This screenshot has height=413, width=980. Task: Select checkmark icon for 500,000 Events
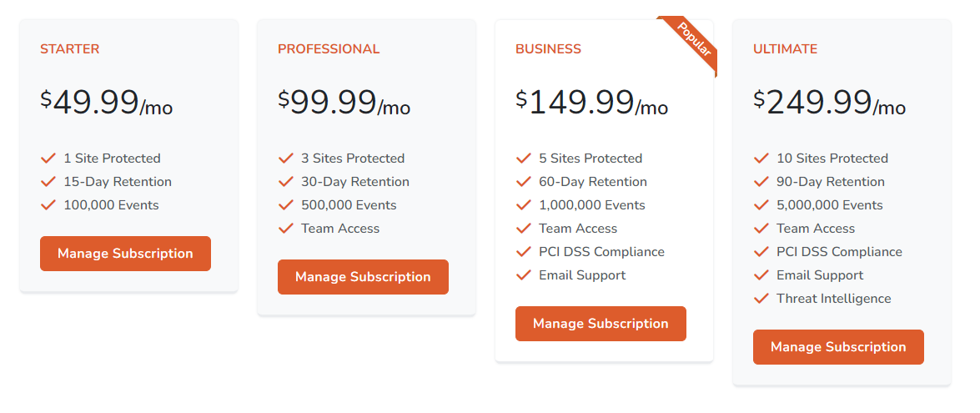click(x=286, y=204)
